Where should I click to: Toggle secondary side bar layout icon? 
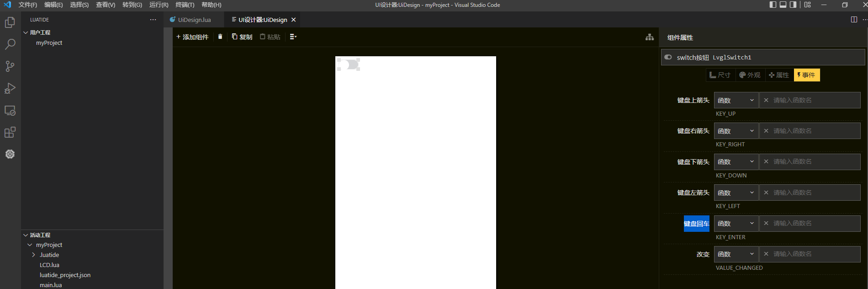tap(793, 5)
